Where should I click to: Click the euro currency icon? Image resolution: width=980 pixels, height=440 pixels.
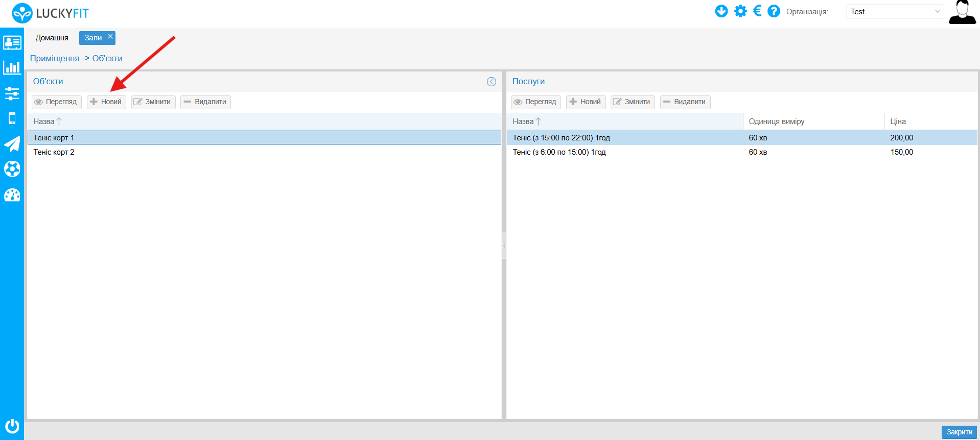pyautogui.click(x=757, y=11)
